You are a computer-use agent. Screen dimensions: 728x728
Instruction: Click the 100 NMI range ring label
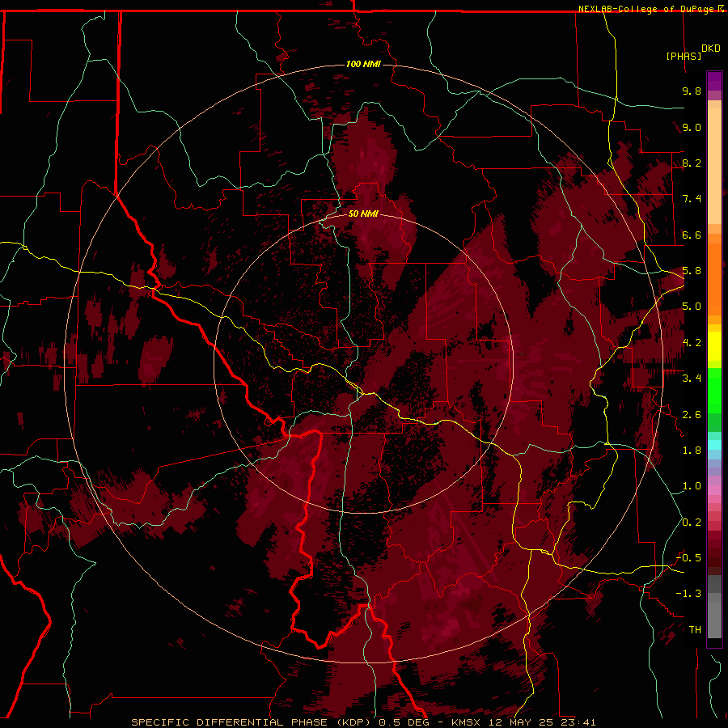click(x=363, y=64)
